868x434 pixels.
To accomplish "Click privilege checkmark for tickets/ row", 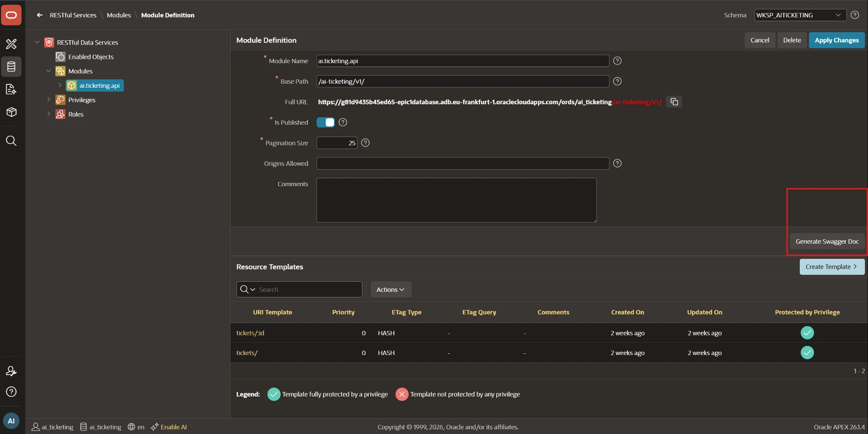I will click(x=807, y=353).
